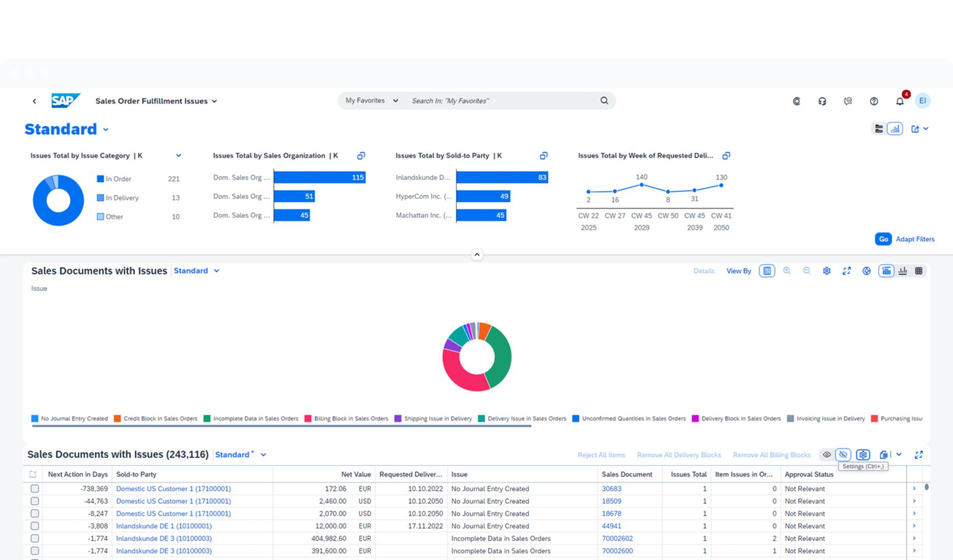Switch to table-only grid view
The image size is (953, 560).
coord(918,271)
